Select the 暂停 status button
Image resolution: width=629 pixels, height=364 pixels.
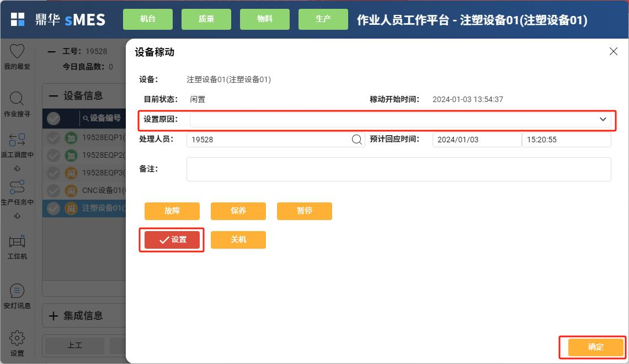pos(305,211)
